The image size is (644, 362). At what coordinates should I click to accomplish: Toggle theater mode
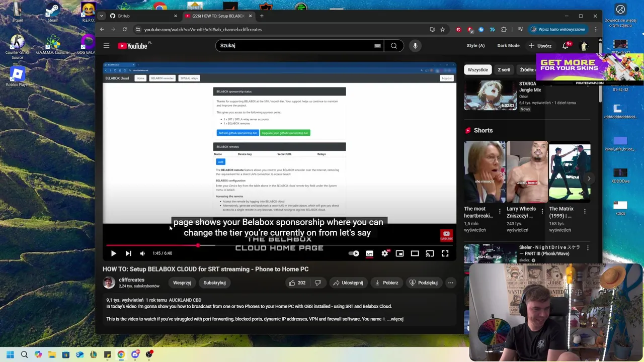415,253
